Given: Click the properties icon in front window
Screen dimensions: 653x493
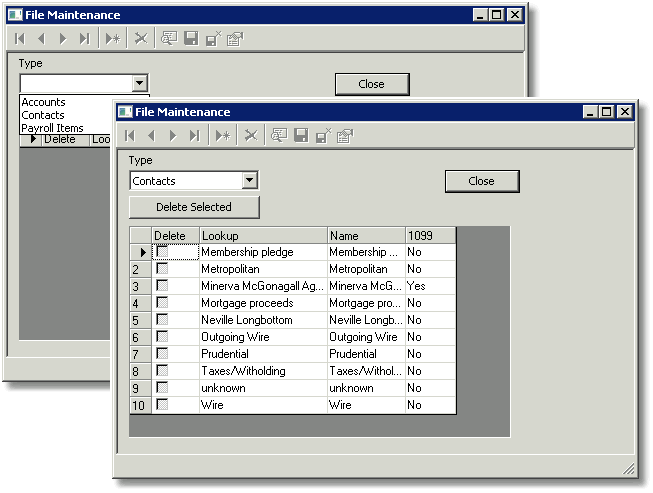Looking at the screenshot, I should tap(345, 135).
